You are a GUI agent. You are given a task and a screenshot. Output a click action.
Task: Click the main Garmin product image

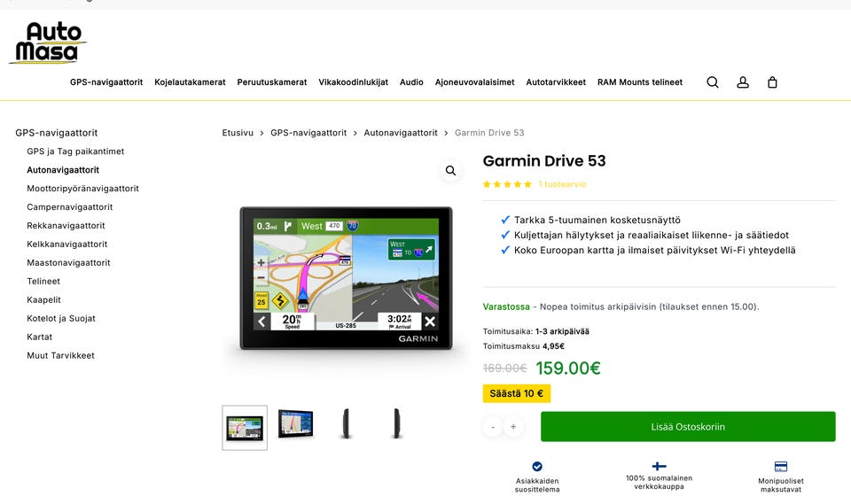click(x=346, y=278)
